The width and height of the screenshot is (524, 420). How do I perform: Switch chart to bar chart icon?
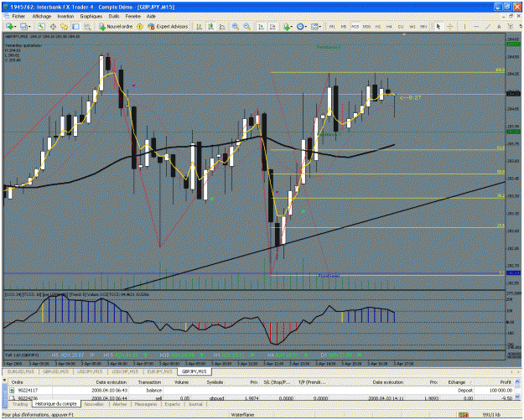tap(200, 26)
